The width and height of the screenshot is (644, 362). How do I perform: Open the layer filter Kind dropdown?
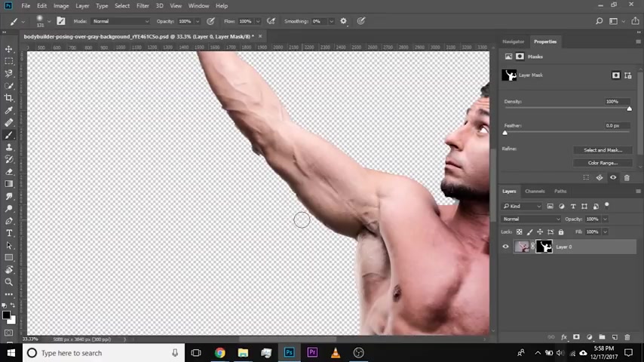click(522, 206)
